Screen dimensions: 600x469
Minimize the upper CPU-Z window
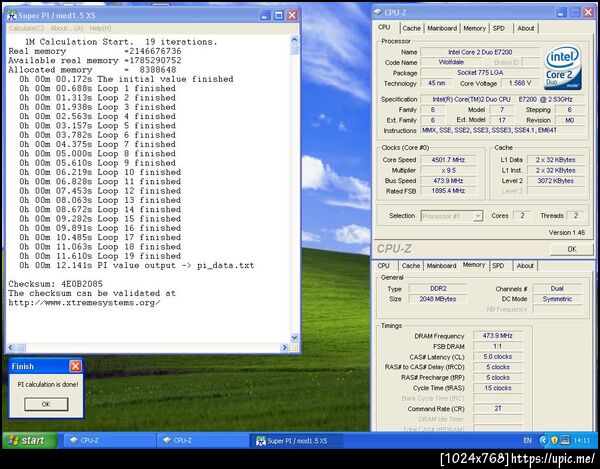point(561,12)
